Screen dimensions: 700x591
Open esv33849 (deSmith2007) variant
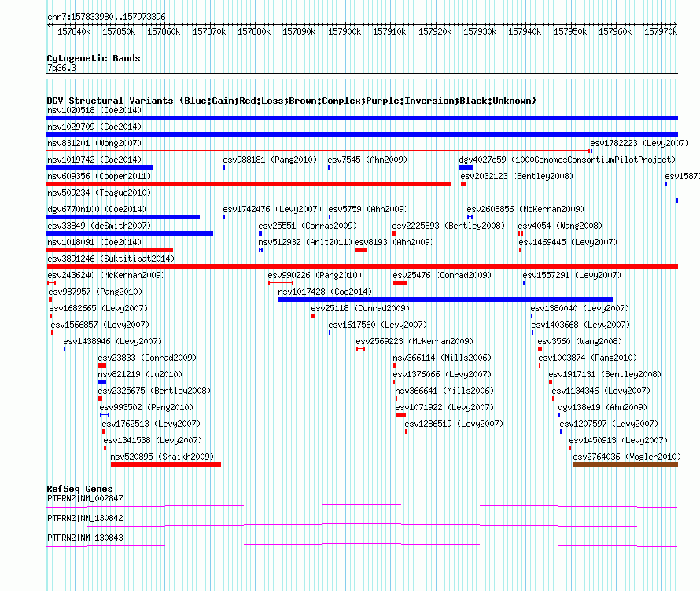[99, 226]
